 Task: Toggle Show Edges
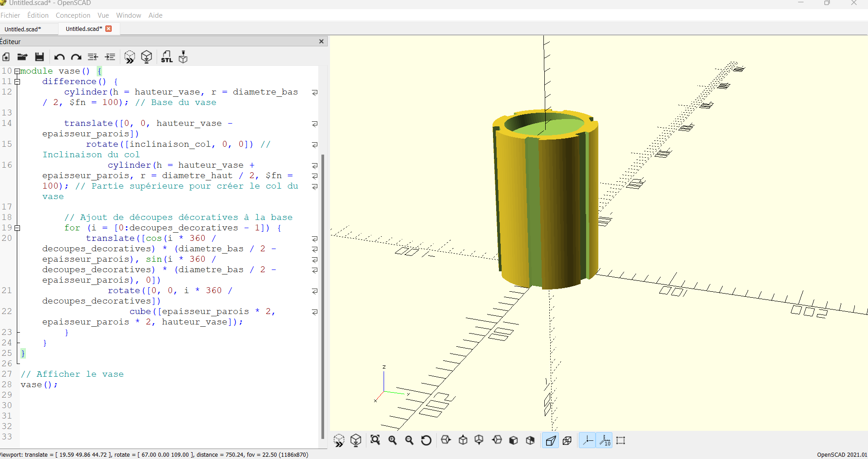[x=621, y=440]
